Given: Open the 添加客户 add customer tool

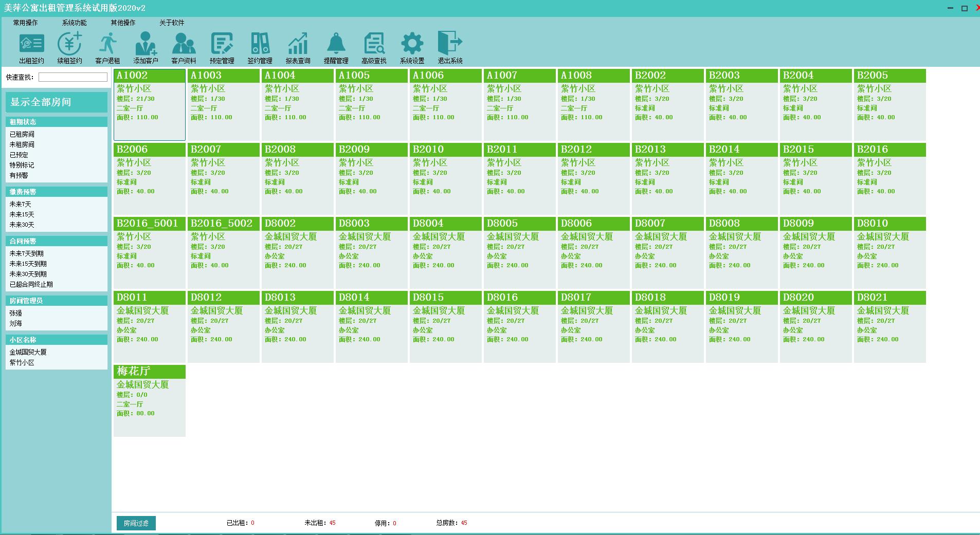Looking at the screenshot, I should click(x=146, y=48).
